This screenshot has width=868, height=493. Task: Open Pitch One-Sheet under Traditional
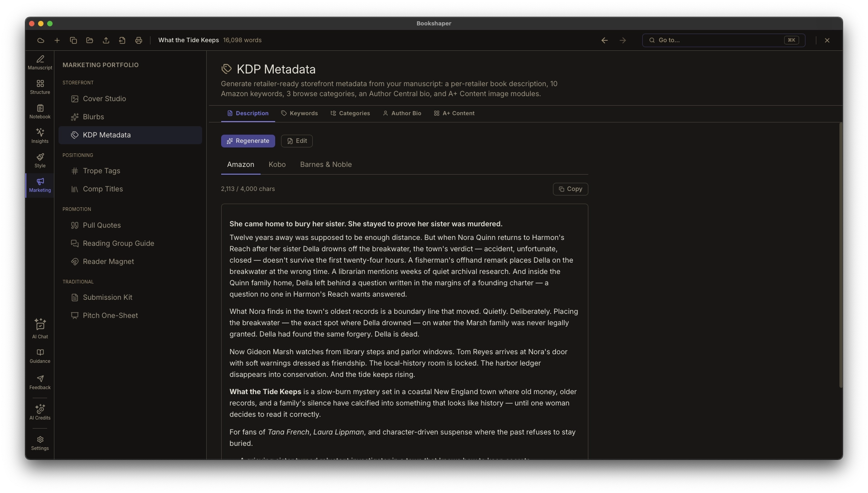click(130, 316)
